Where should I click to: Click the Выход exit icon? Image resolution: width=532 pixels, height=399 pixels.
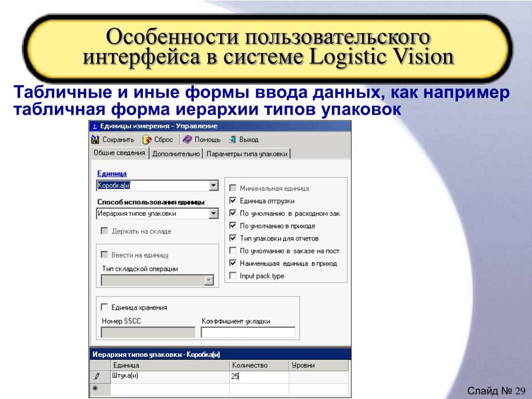232,139
